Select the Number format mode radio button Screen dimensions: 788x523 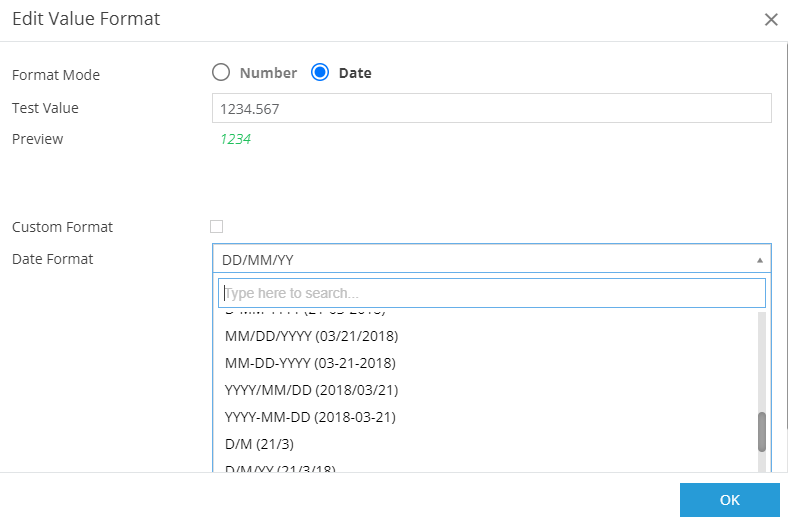[221, 72]
